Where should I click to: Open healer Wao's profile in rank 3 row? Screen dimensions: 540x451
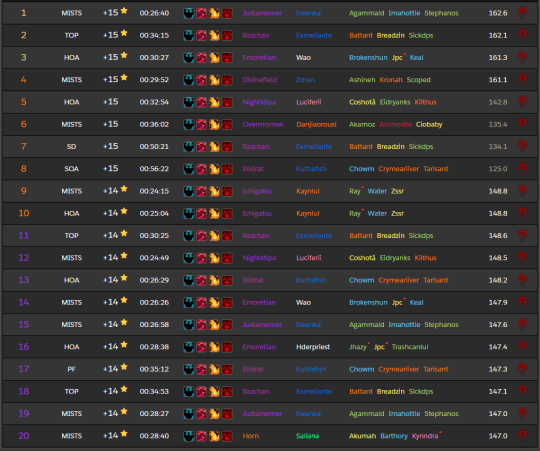303,57
